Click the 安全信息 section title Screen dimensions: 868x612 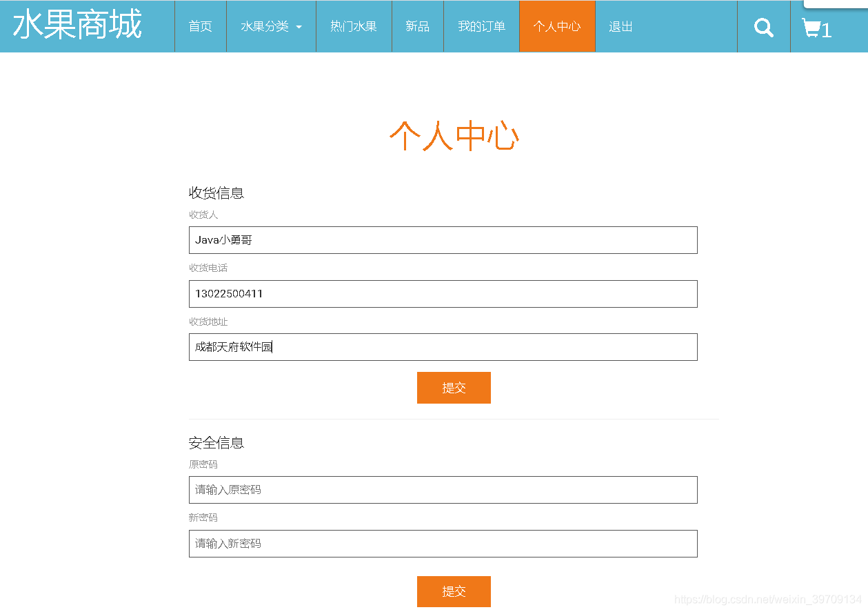tap(216, 443)
